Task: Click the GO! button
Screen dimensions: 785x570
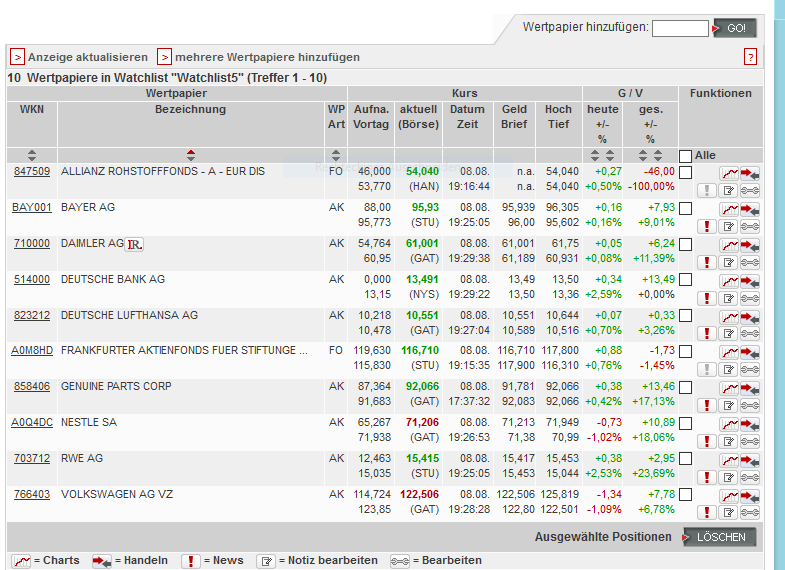Action: click(734, 28)
